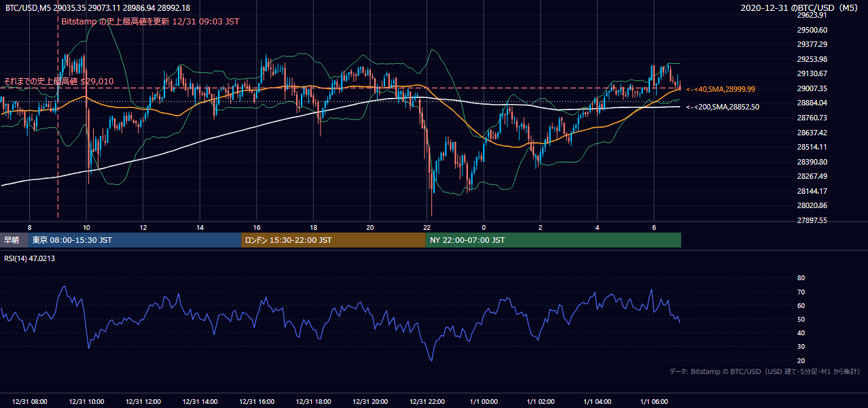The width and height of the screenshot is (868, 408).
Task: Select the bottom date label 12/31 10:00
Action: 86,402
